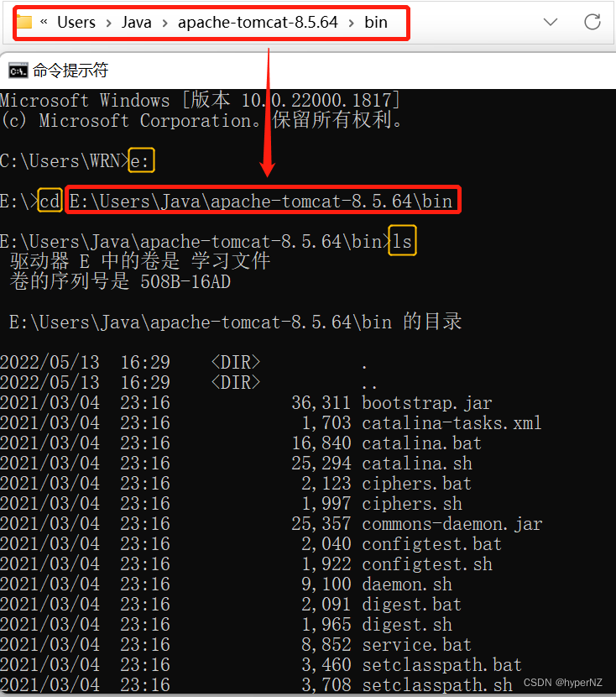Expand the hidden path chevron before Users
This screenshot has height=697, width=616.
[x=44, y=21]
